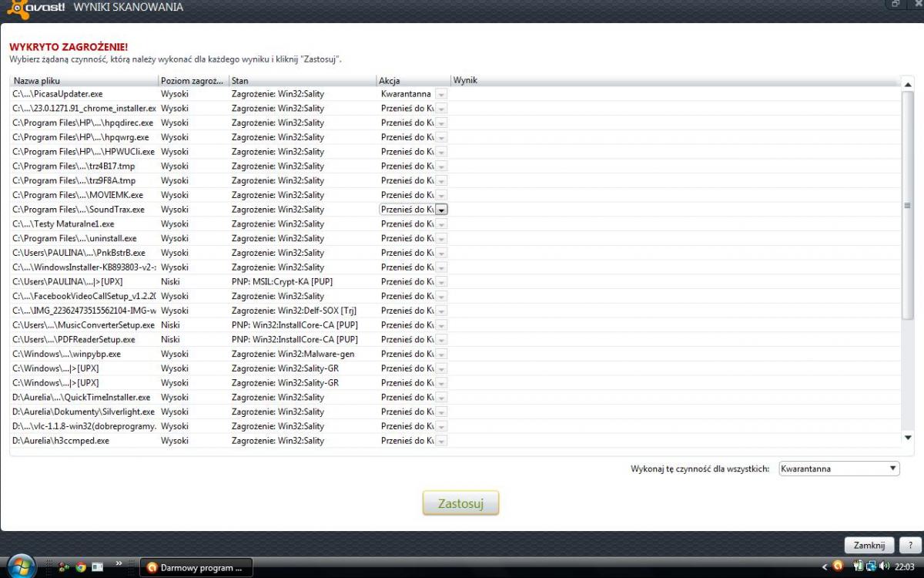This screenshot has width=924, height=578.
Task: Select the trz9F8A.tmp file name
Action: tap(73, 181)
